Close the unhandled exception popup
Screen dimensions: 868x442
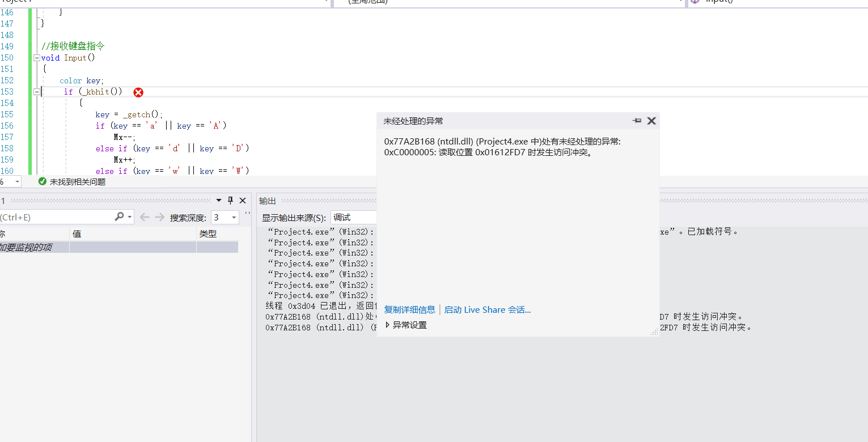[x=651, y=121]
